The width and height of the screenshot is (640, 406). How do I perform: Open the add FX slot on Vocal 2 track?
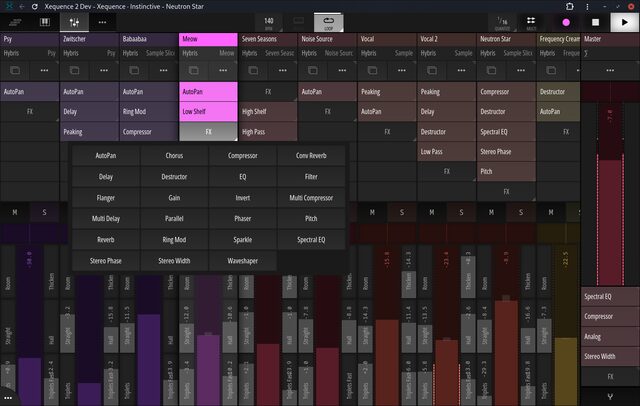(x=447, y=171)
